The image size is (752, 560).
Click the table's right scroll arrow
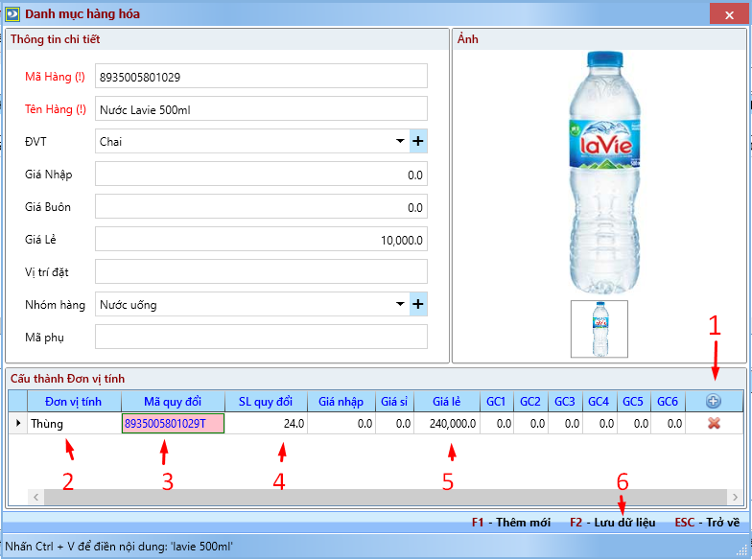point(735,497)
